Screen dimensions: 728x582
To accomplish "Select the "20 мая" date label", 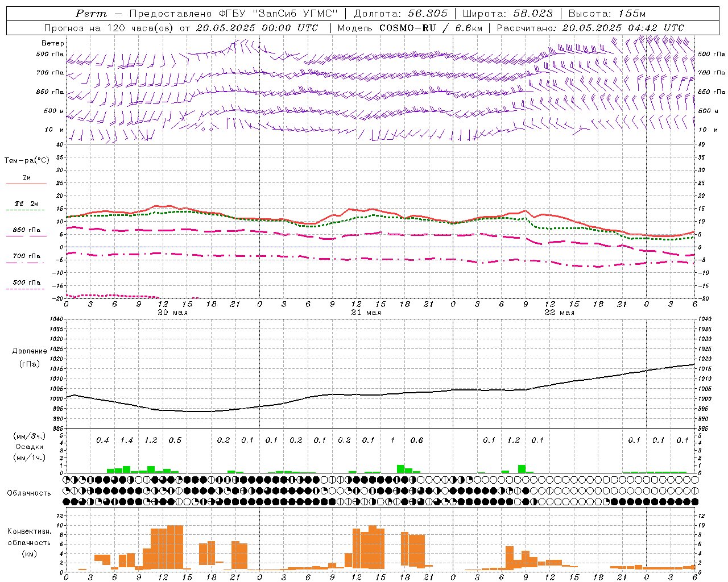I will 172,313.
